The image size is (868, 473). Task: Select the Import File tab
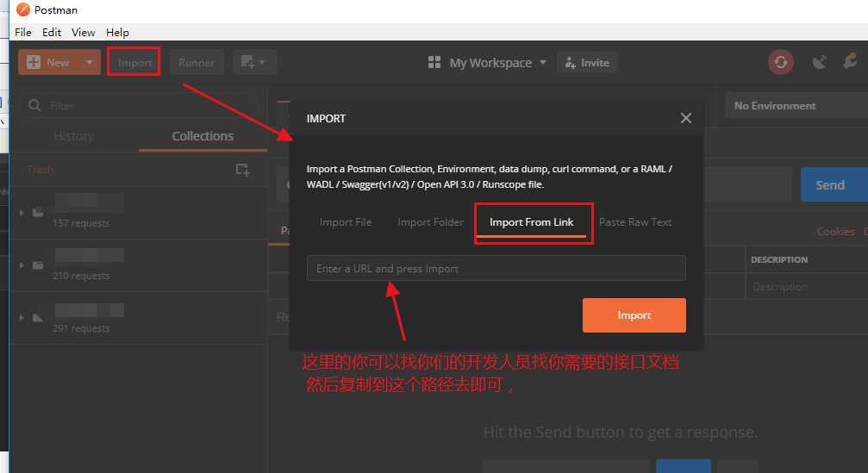click(x=346, y=221)
